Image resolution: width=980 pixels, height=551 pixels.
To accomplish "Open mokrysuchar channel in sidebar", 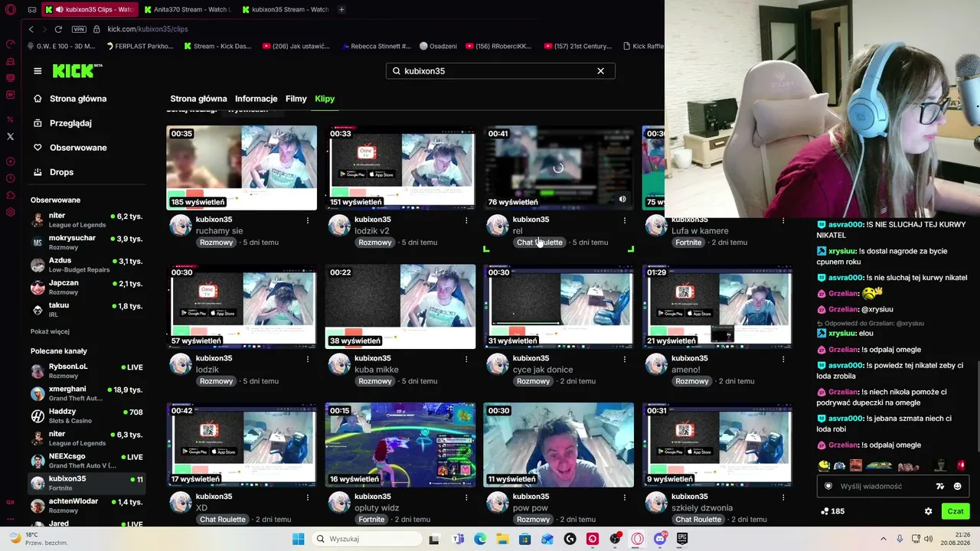I will coord(87,243).
